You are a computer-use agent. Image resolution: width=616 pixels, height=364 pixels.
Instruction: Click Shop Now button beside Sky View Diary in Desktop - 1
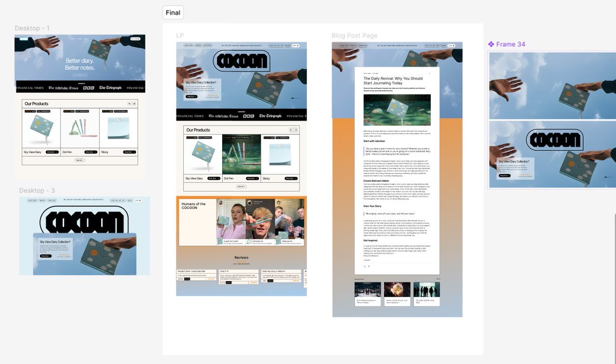click(x=51, y=152)
